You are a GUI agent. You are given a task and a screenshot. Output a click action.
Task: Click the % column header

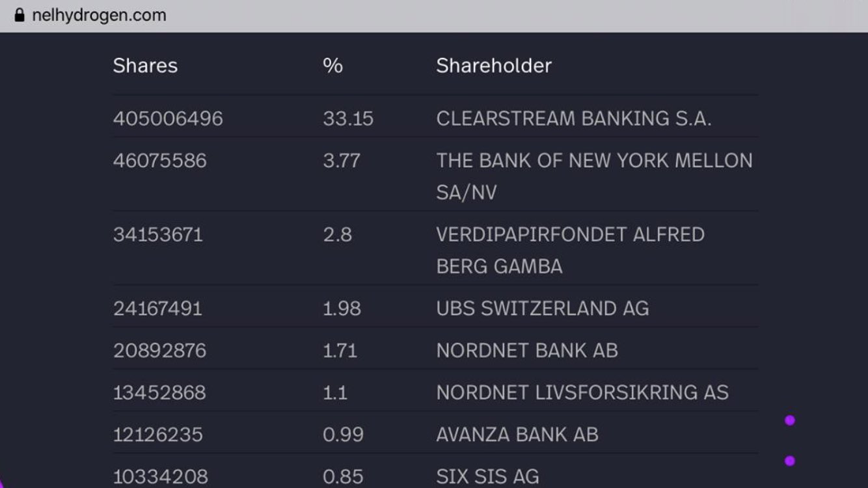pyautogui.click(x=332, y=66)
